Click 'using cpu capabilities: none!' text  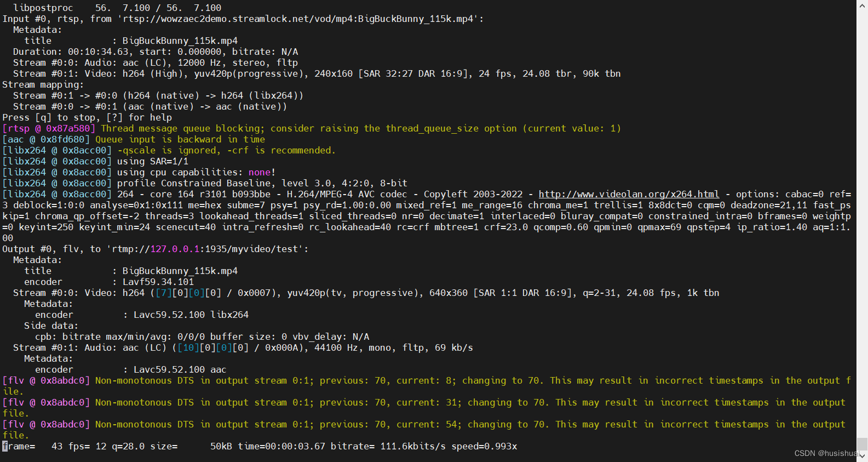coord(197,172)
